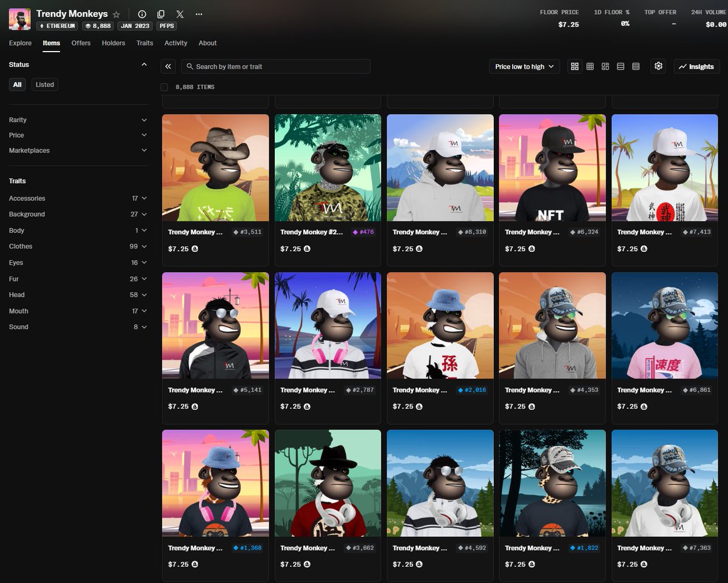728x583 pixels.
Task: Expand the Marketplaces filter
Action: pos(78,150)
